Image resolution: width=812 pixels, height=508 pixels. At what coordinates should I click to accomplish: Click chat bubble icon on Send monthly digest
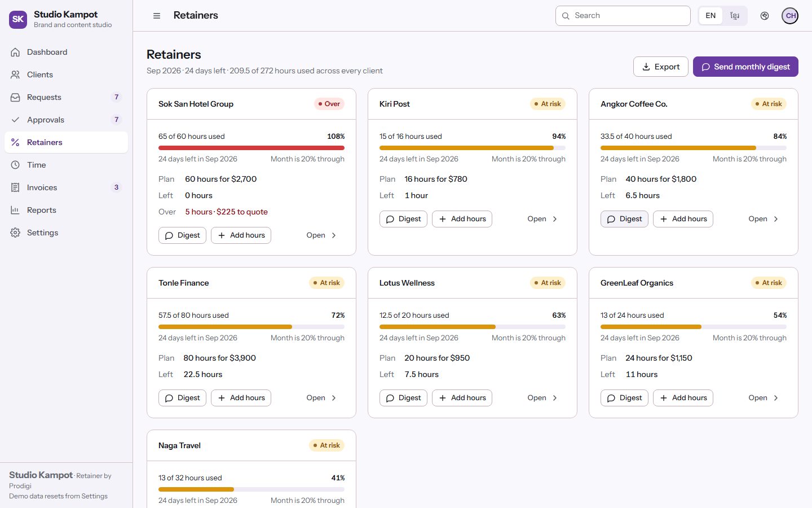(x=705, y=67)
